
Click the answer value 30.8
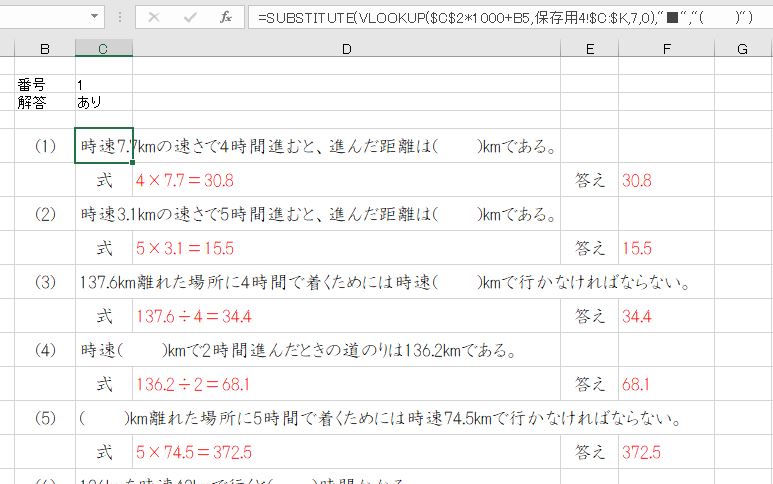pos(636,180)
